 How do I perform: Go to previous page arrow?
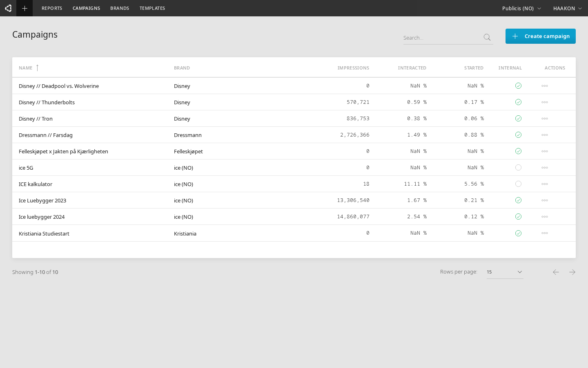[x=556, y=272]
